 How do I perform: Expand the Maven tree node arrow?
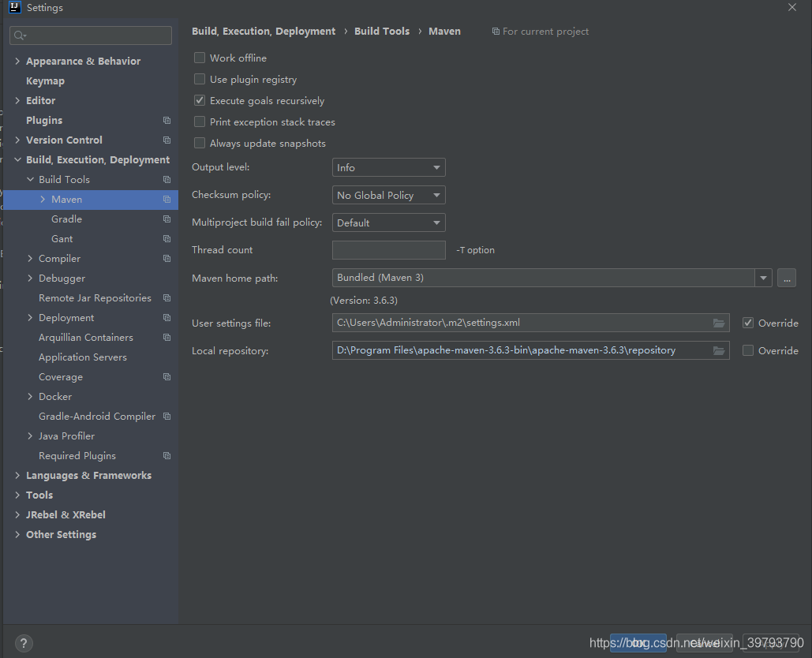coord(43,200)
